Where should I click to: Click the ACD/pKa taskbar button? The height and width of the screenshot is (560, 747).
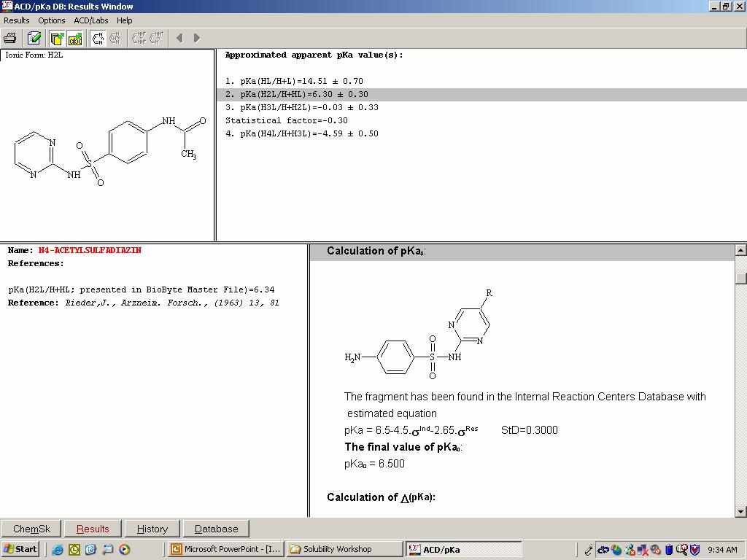[x=463, y=549]
